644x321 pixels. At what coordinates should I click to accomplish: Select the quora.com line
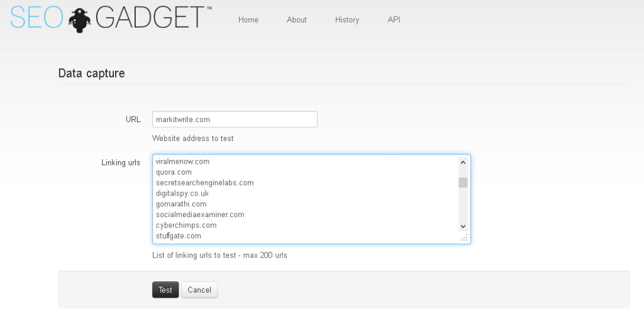[x=174, y=172]
